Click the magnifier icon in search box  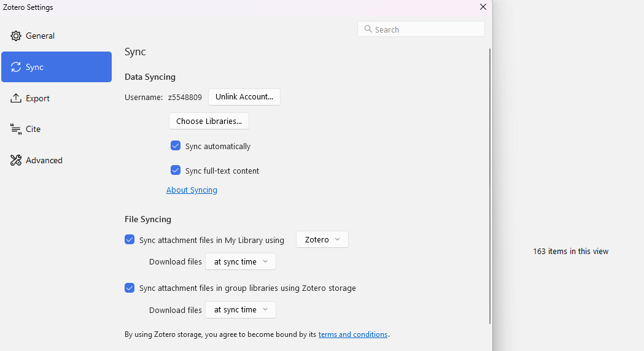368,29
